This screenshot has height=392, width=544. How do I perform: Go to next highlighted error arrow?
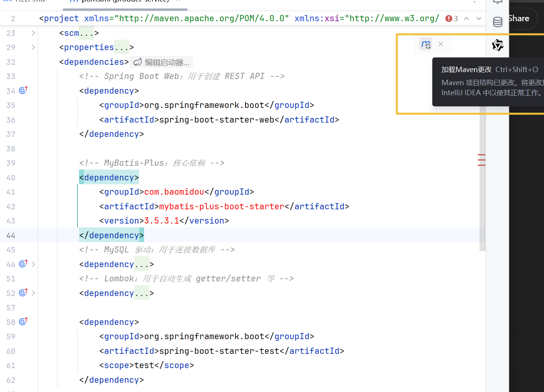tap(479, 19)
